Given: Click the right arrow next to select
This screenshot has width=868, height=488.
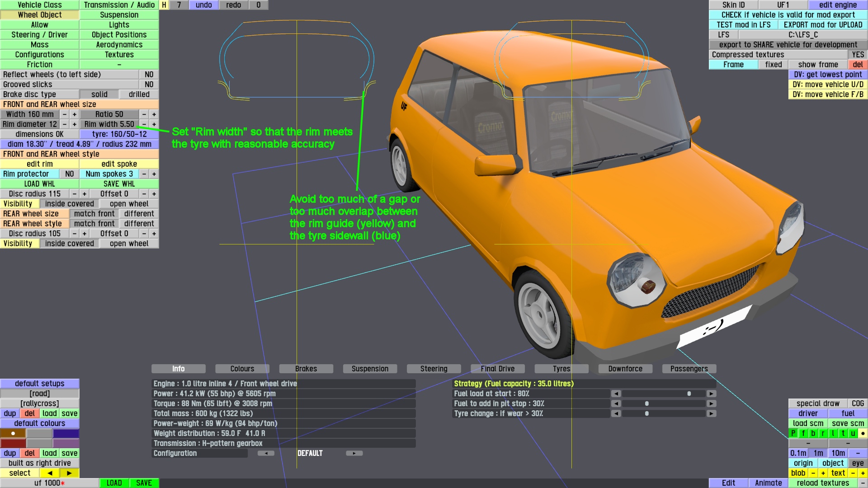Looking at the screenshot, I should (x=69, y=473).
